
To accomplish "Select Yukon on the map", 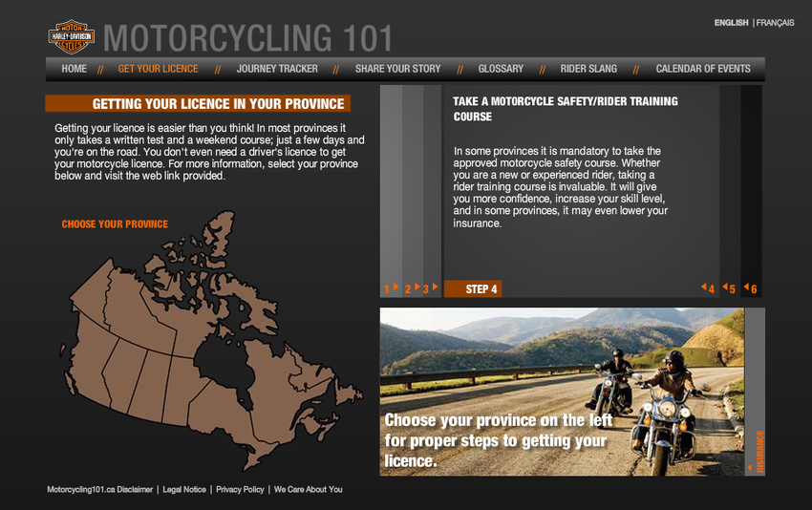I will [92, 288].
